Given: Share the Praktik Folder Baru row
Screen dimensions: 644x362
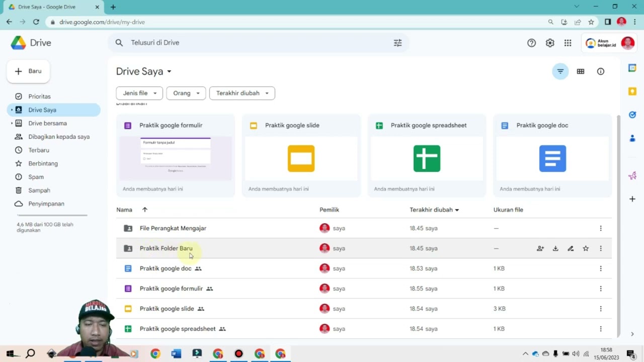Looking at the screenshot, I should pos(540,248).
